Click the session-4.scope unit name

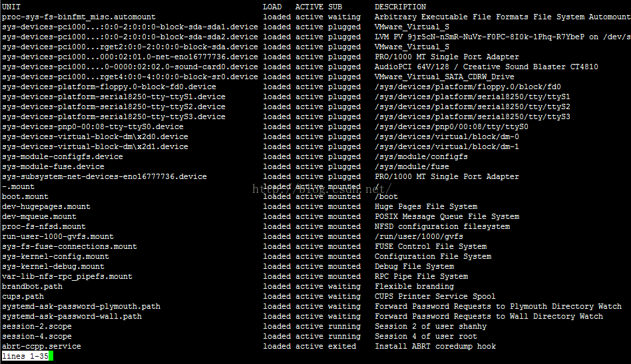pos(37,336)
